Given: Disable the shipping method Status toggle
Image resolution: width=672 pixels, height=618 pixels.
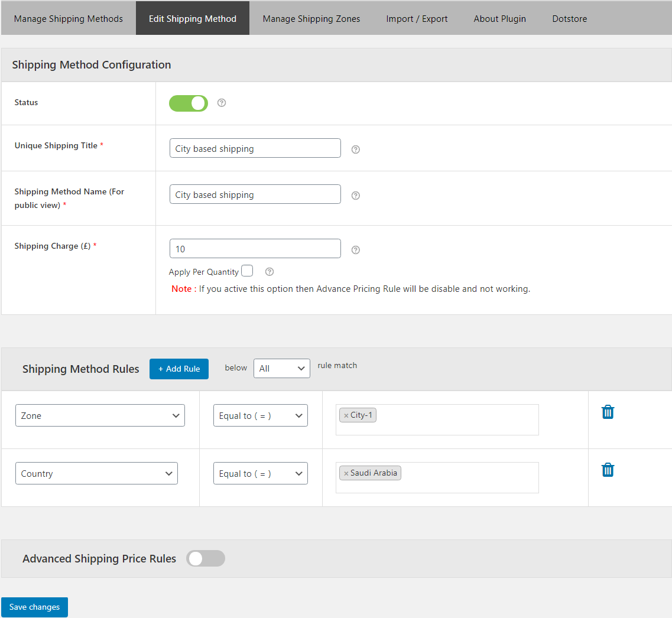Looking at the screenshot, I should 188,103.
